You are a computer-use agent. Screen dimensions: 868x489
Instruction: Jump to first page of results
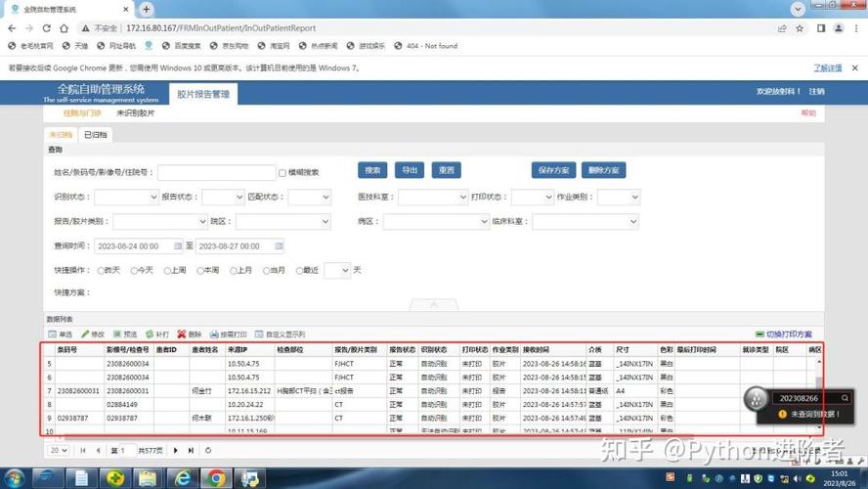click(x=83, y=451)
